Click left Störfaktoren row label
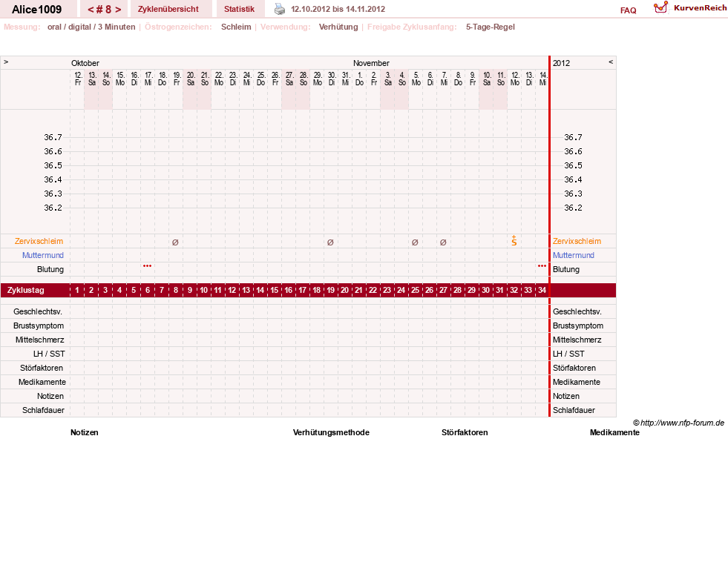Screen dimensions: 728x565 pyautogui.click(x=42, y=368)
